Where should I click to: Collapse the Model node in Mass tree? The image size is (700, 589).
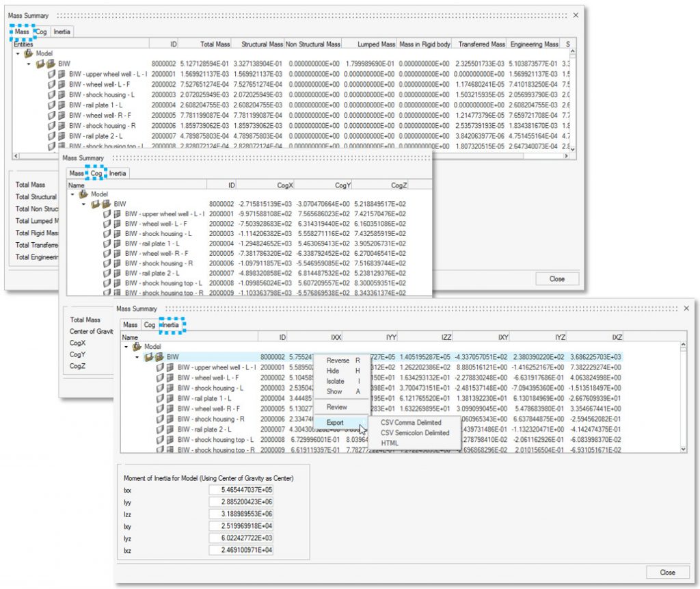coord(18,53)
